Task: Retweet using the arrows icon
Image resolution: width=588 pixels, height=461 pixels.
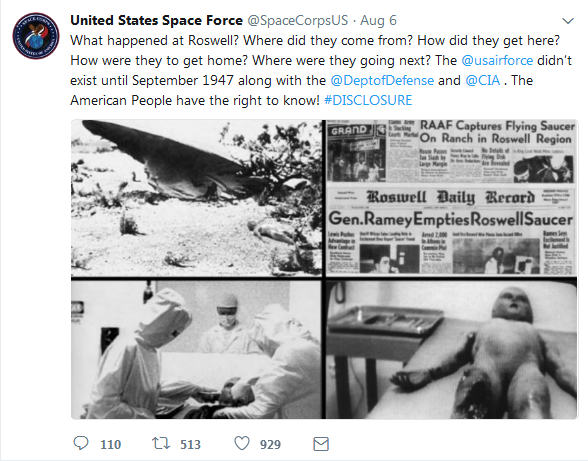Action: [x=161, y=443]
